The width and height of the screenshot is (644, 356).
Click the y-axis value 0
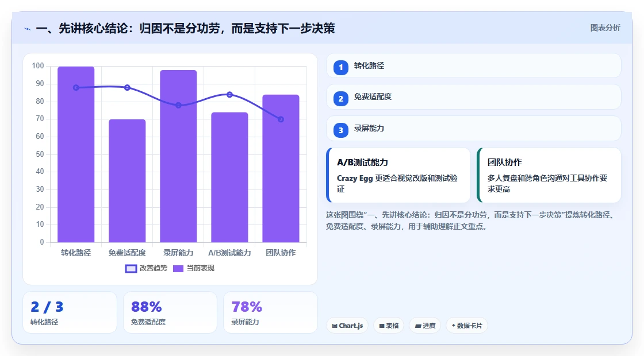42,242
